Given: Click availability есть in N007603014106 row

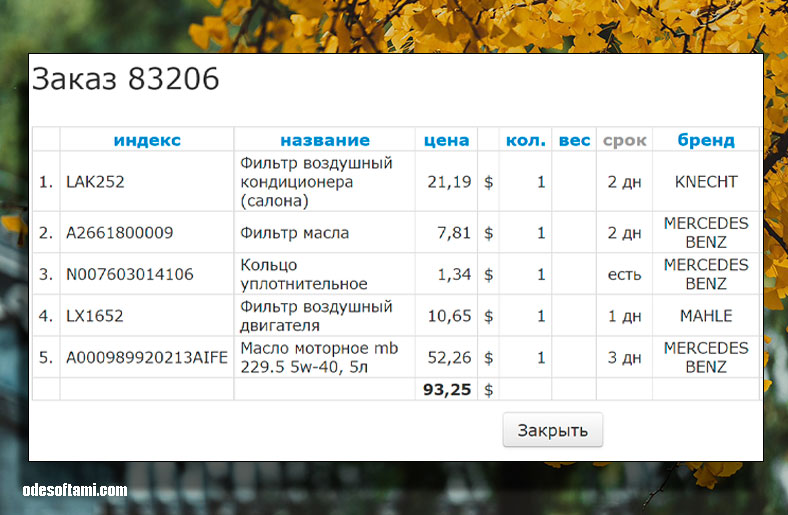Looking at the screenshot, I should (x=624, y=275).
